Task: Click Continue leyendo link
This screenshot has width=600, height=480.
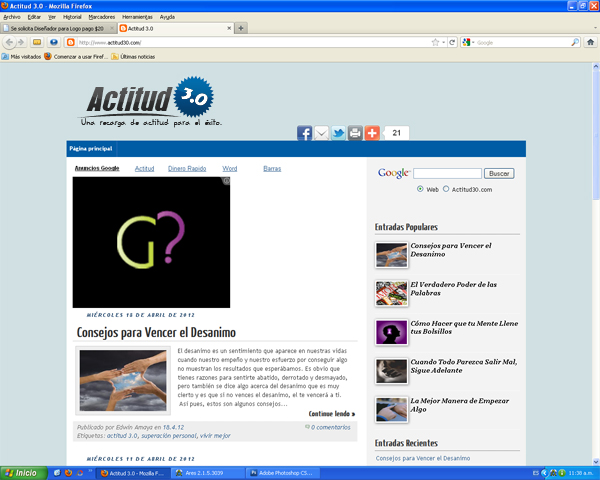Action: click(332, 414)
